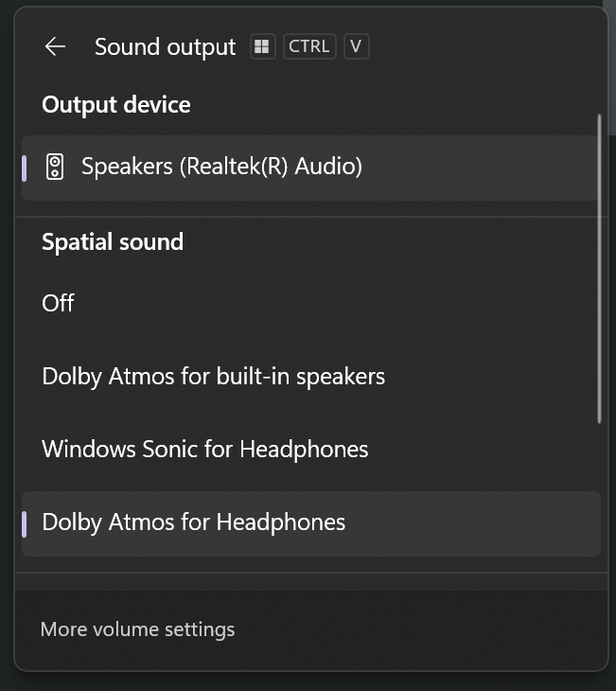Click the Output device heading
The height and width of the screenshot is (691, 616).
115,105
